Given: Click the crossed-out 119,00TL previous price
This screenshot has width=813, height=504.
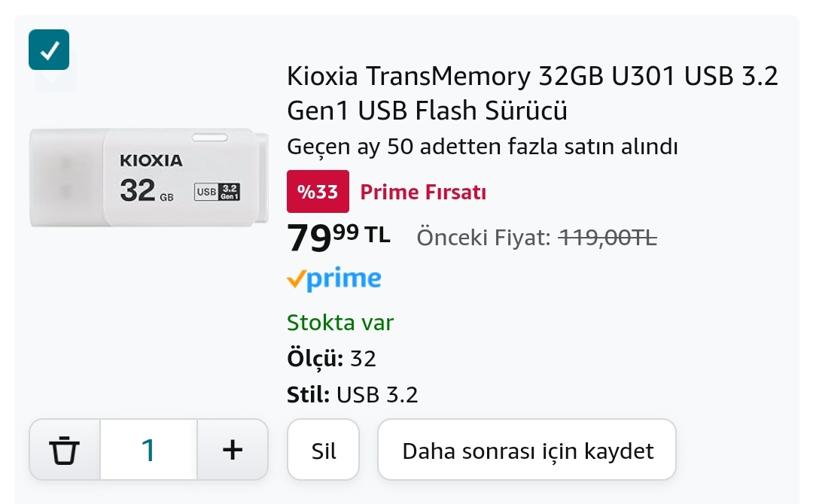Looking at the screenshot, I should 607,238.
